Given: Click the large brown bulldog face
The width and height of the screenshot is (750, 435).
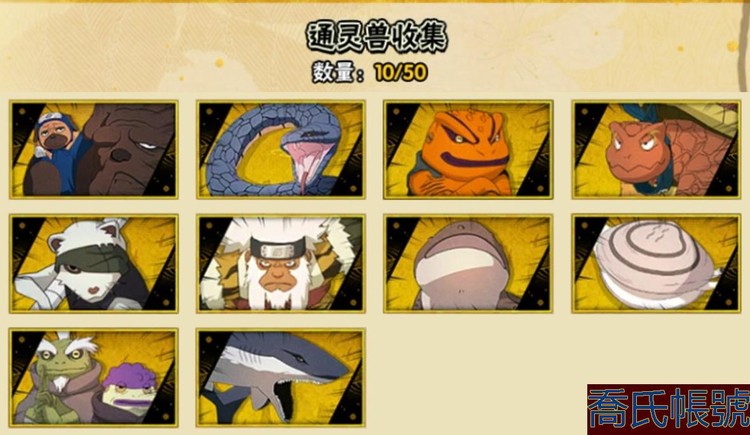Looking at the screenshot, I should click(x=129, y=149).
